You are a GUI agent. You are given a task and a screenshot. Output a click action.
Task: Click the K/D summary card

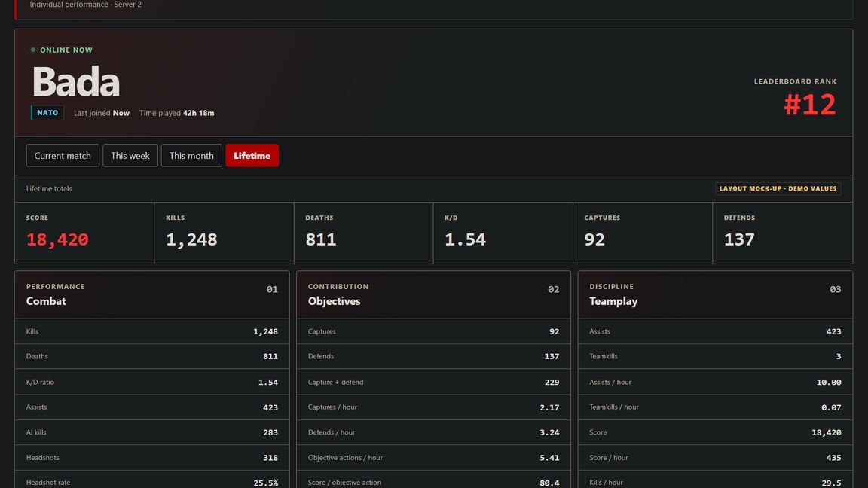coord(503,233)
